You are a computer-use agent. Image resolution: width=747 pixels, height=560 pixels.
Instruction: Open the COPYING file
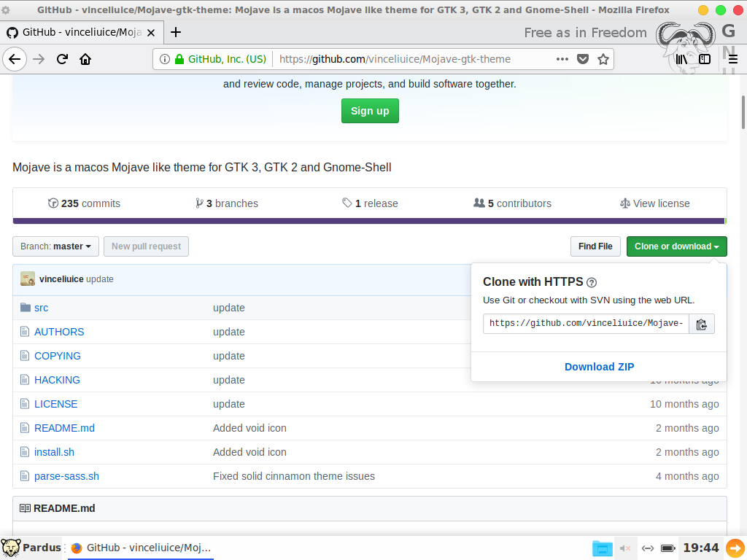[57, 356]
